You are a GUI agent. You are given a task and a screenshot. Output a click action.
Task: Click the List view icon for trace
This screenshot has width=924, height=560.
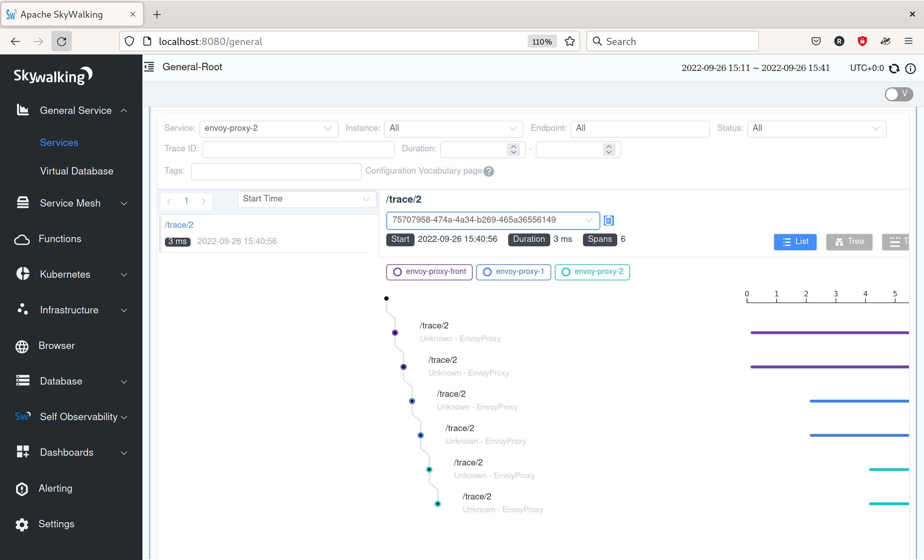click(795, 240)
